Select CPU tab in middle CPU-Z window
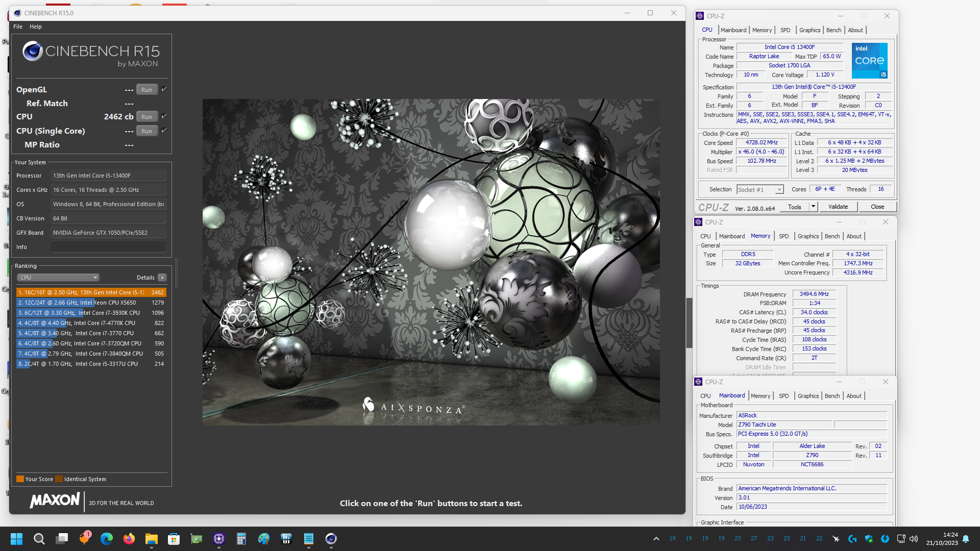This screenshot has height=551, width=980. (x=705, y=236)
